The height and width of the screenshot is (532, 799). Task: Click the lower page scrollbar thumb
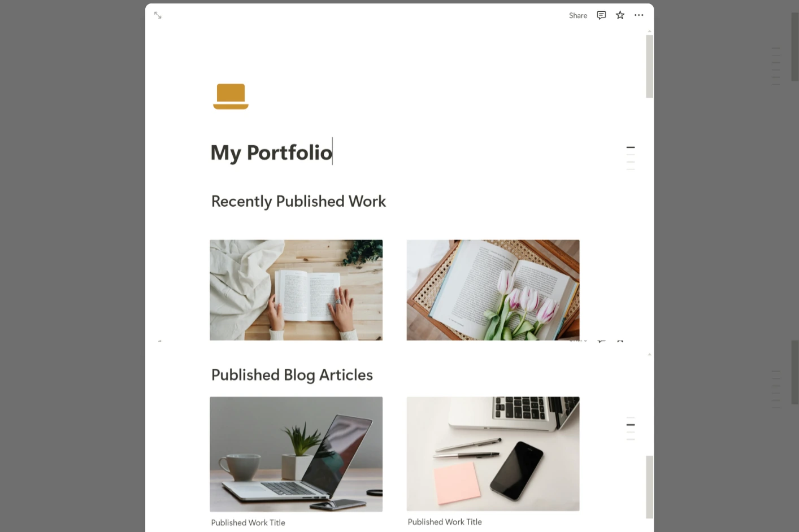point(650,487)
